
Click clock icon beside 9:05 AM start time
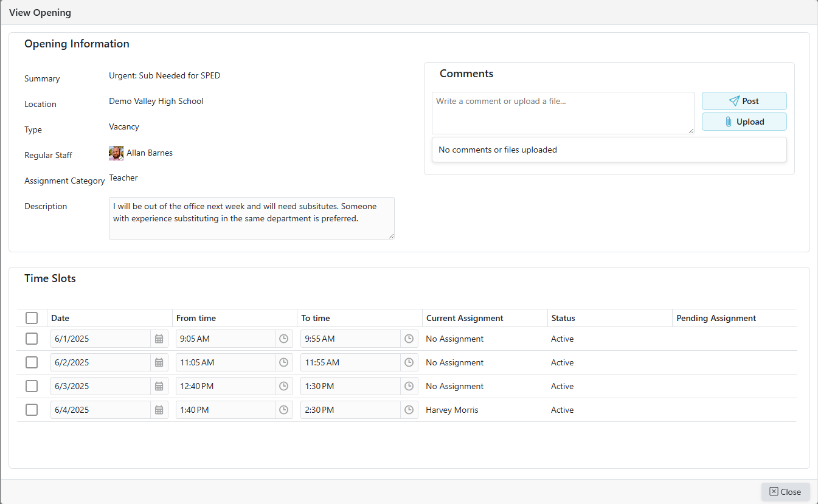(283, 339)
